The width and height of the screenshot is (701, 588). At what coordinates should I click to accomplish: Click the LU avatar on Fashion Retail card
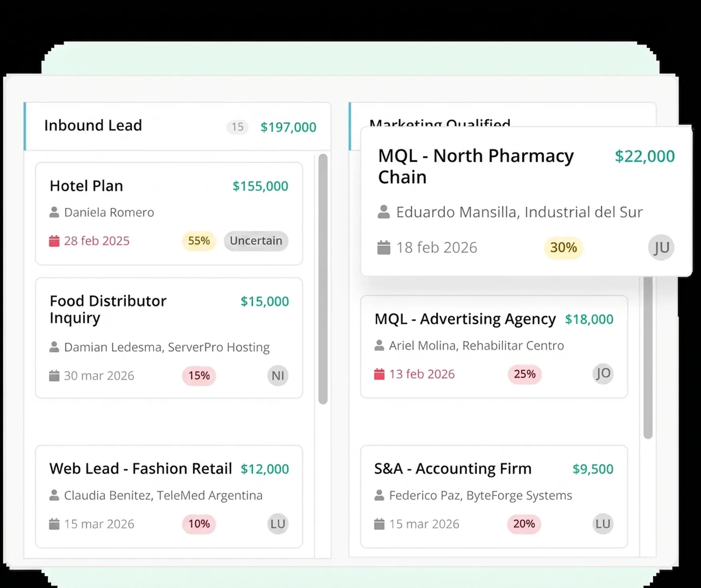[278, 524]
